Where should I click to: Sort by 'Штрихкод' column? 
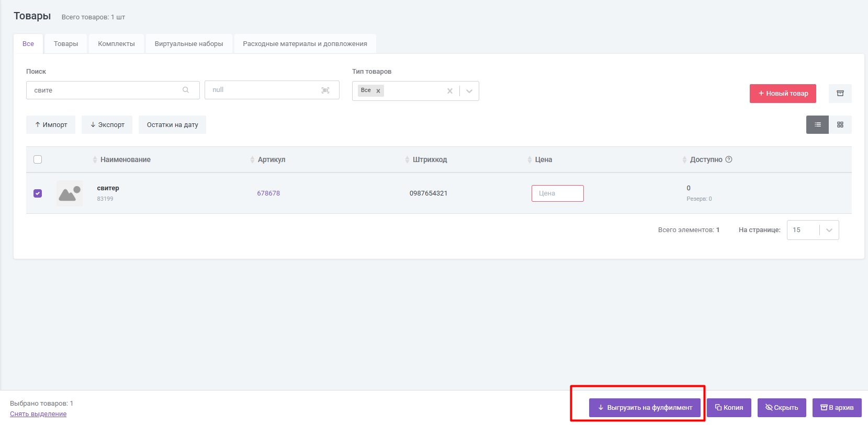pyautogui.click(x=426, y=159)
